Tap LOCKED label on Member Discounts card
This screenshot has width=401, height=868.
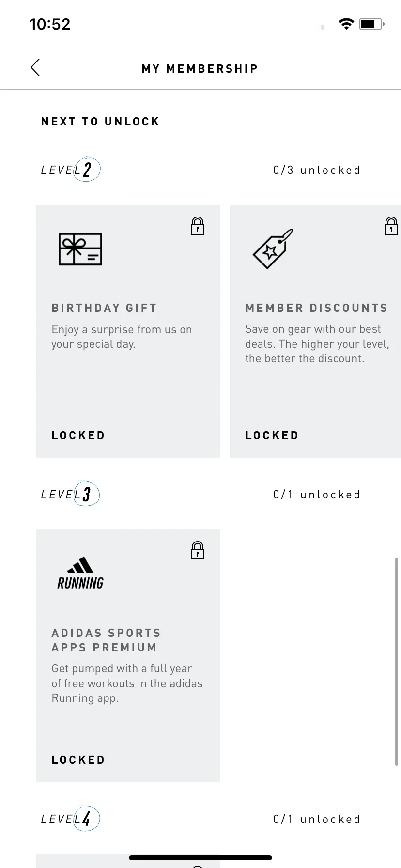coord(272,435)
